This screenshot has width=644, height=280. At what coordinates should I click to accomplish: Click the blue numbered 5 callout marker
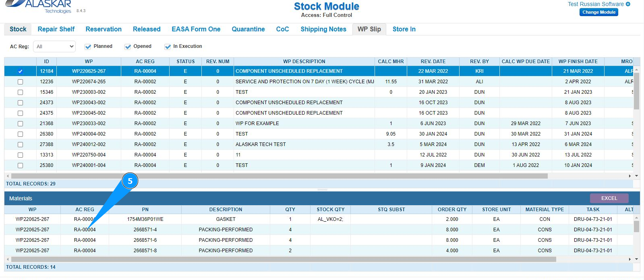[130, 181]
